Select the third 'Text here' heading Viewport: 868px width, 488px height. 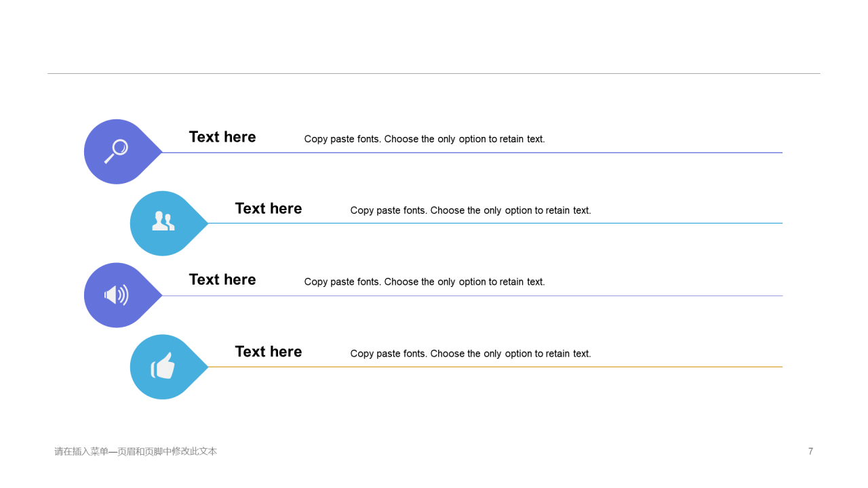pyautogui.click(x=222, y=280)
